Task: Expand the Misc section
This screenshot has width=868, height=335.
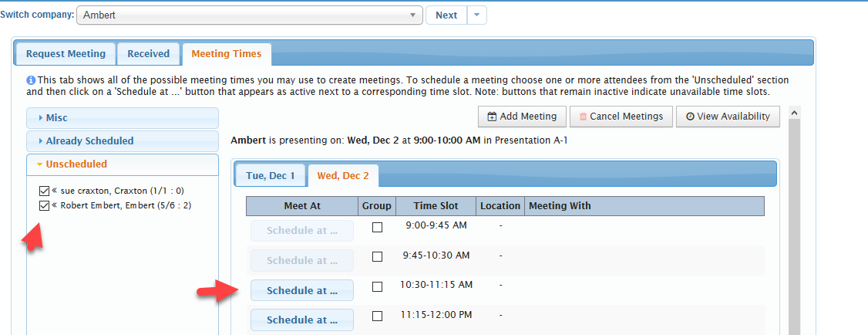Action: click(x=123, y=118)
